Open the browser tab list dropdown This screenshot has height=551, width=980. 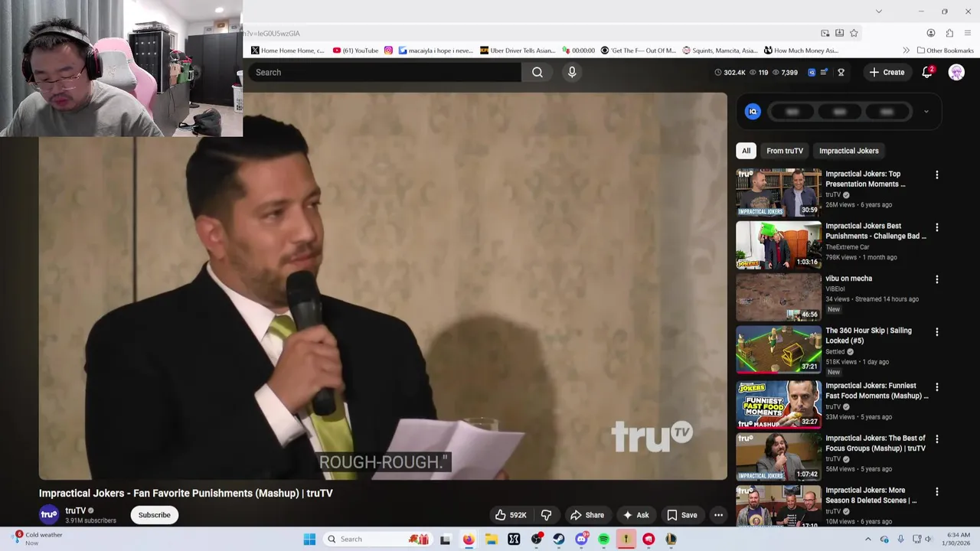click(x=879, y=11)
